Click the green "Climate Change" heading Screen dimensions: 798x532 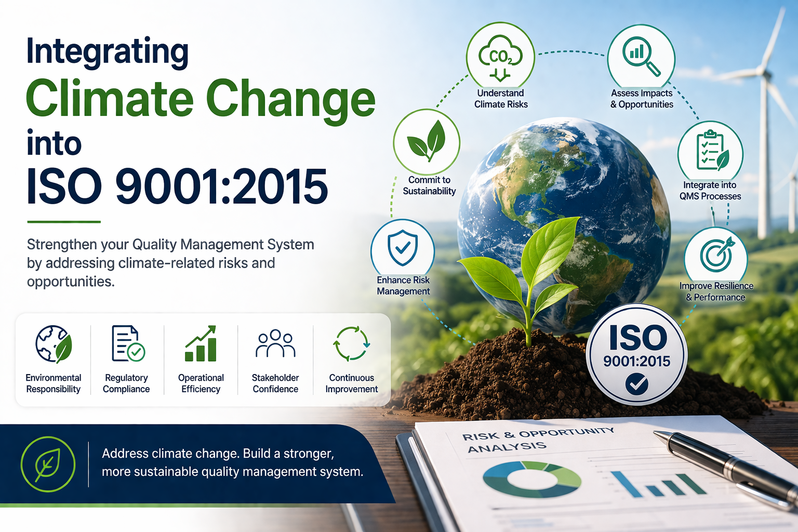coord(201,100)
